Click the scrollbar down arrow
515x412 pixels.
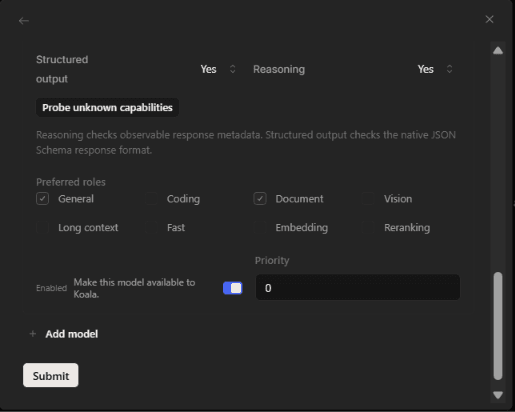[x=498, y=395]
